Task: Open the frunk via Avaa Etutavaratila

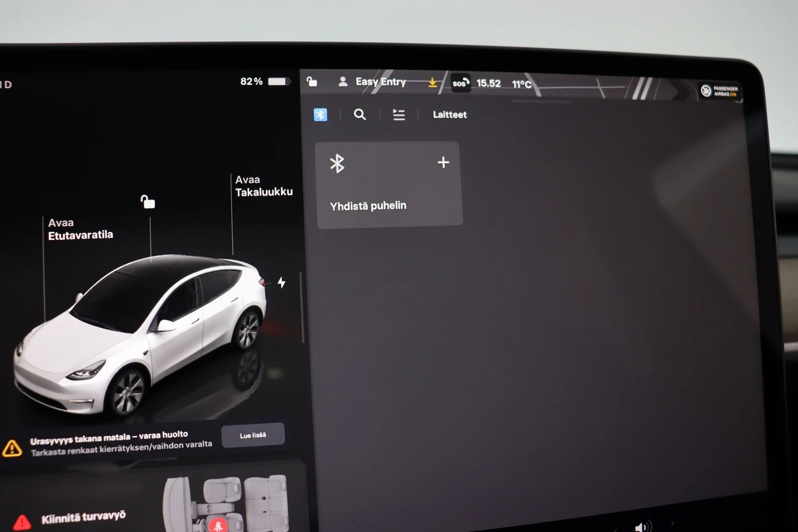Action: click(x=80, y=229)
